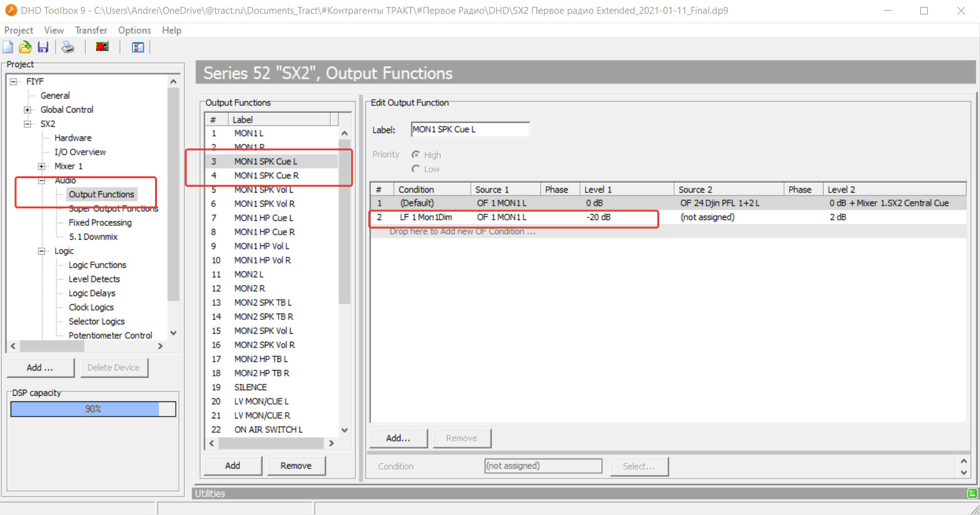Select the Low priority radio button
This screenshot has height=515, width=980.
(x=416, y=169)
